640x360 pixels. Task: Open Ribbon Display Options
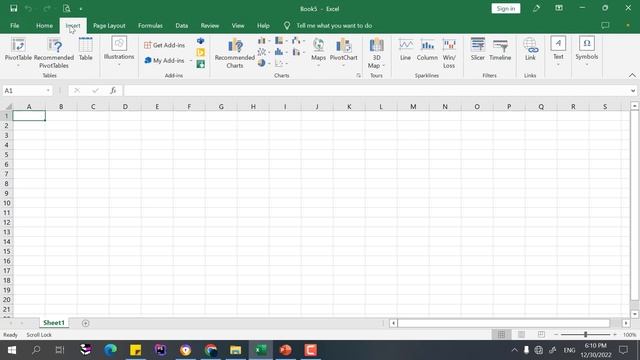point(559,8)
